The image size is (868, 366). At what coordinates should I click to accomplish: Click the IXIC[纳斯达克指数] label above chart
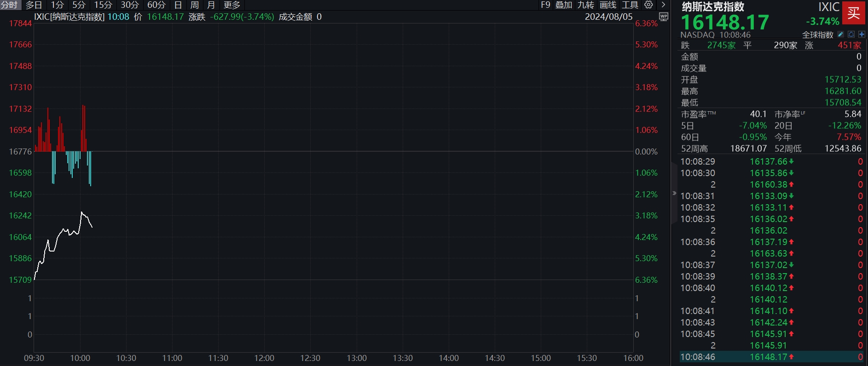click(69, 17)
